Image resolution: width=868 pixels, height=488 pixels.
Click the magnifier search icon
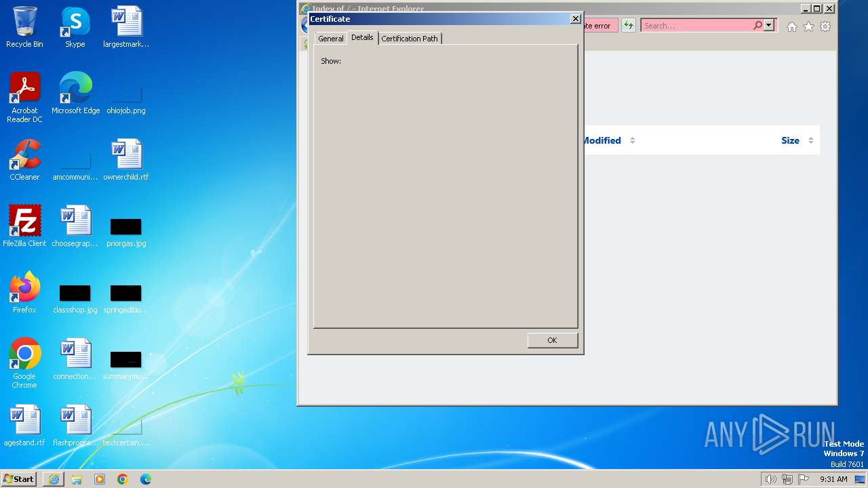point(757,26)
